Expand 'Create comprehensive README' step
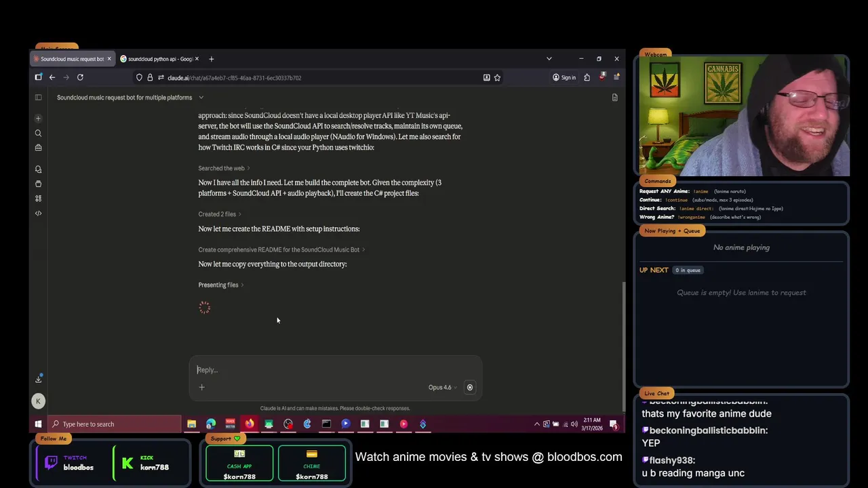The image size is (868, 488). [281, 249]
